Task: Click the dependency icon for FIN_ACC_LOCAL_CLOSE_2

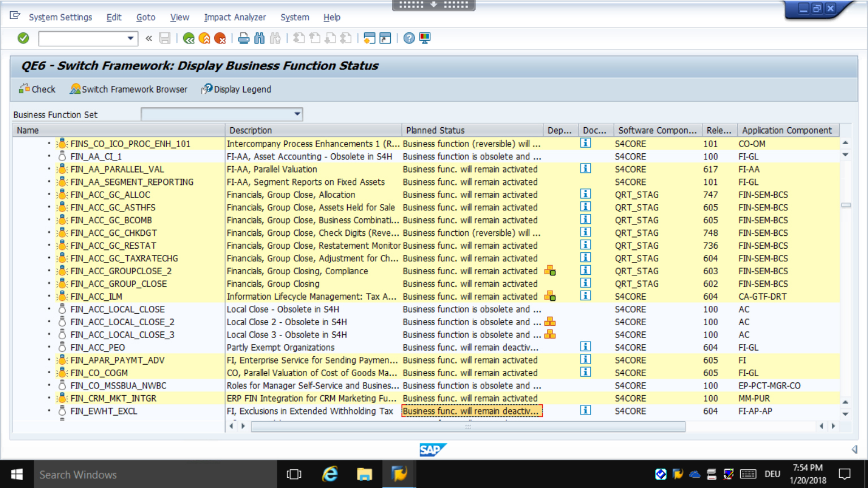Action: click(550, 322)
